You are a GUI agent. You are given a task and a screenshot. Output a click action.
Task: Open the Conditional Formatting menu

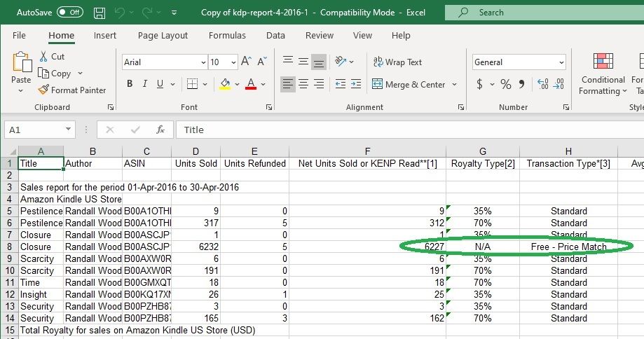tap(603, 73)
